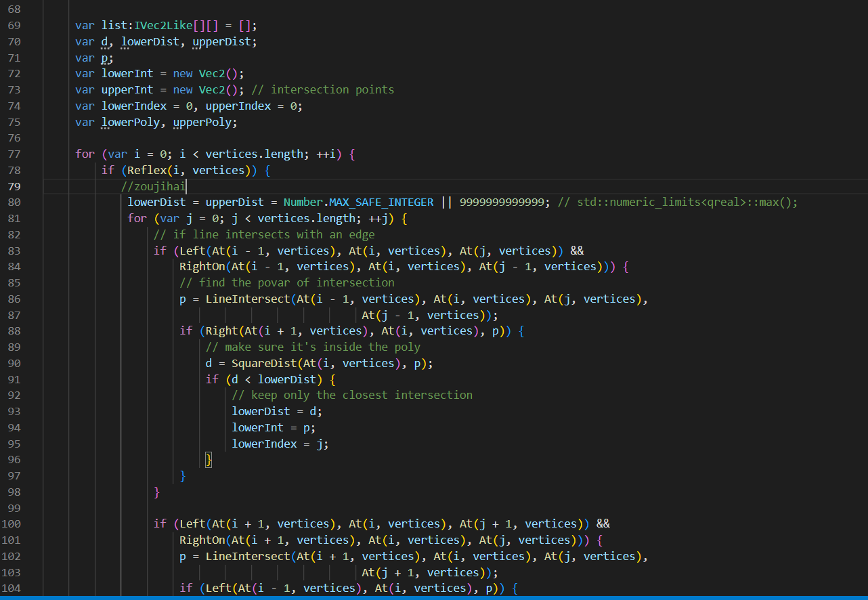
Task: Click the 'lowerInt = p;' assignment
Action: (274, 428)
